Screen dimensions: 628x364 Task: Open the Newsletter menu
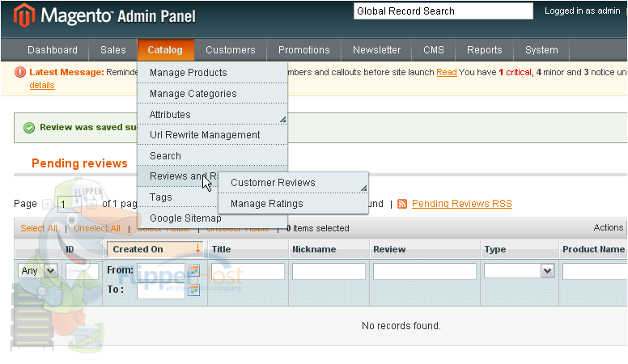pyautogui.click(x=376, y=50)
